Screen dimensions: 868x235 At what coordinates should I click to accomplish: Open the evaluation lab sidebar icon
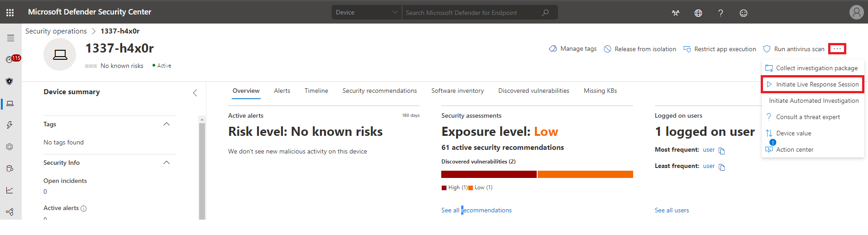point(10,168)
